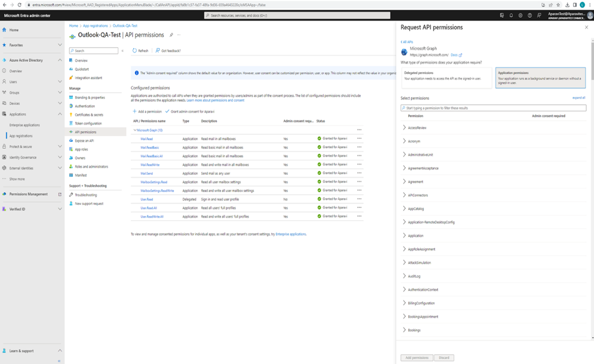594x364 pixels.
Task: Collapse the Microsoft Graph (10) group
Action: [x=135, y=130]
